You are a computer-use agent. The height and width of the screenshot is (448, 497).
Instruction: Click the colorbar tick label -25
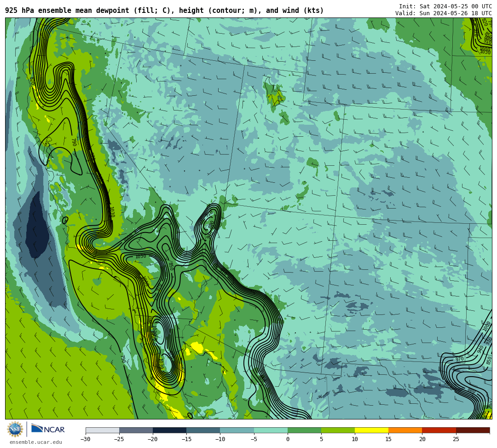(x=119, y=439)
